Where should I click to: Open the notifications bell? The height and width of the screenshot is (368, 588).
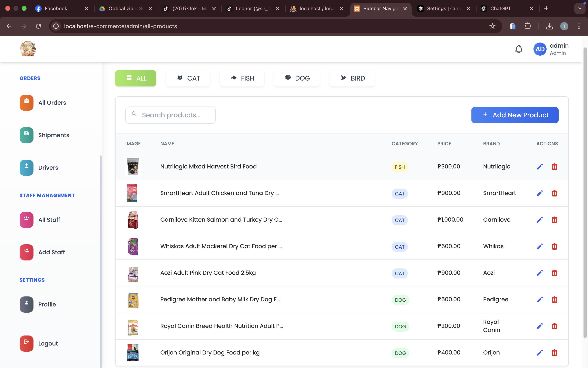pos(519,49)
